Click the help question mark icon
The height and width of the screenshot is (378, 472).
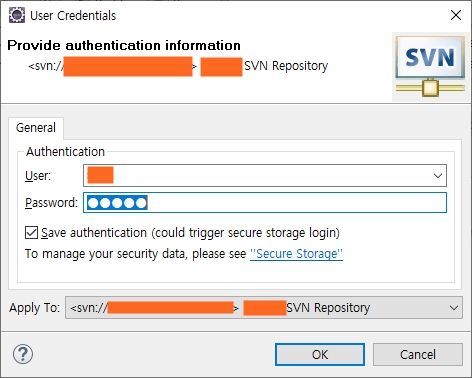click(23, 354)
